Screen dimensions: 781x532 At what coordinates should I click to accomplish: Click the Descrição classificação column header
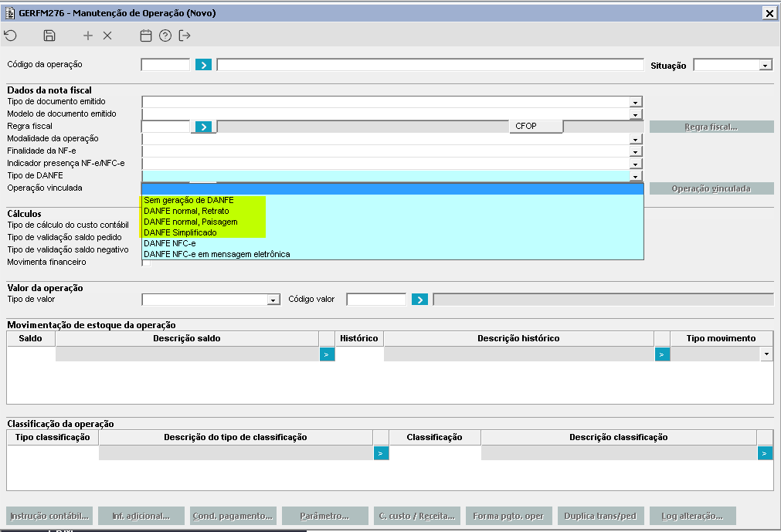(619, 438)
